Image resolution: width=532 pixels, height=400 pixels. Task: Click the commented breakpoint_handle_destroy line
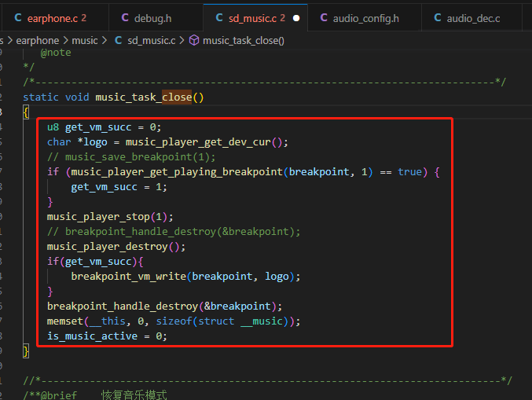tap(174, 232)
